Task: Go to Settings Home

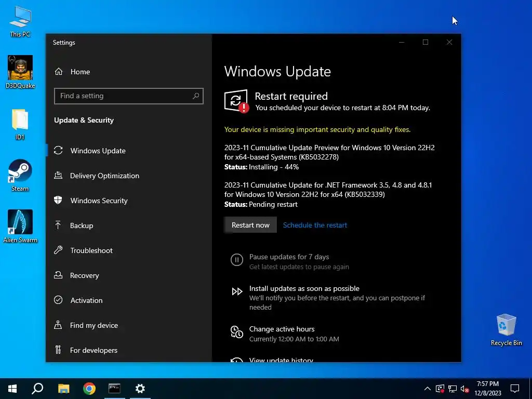Action: (x=129, y=72)
